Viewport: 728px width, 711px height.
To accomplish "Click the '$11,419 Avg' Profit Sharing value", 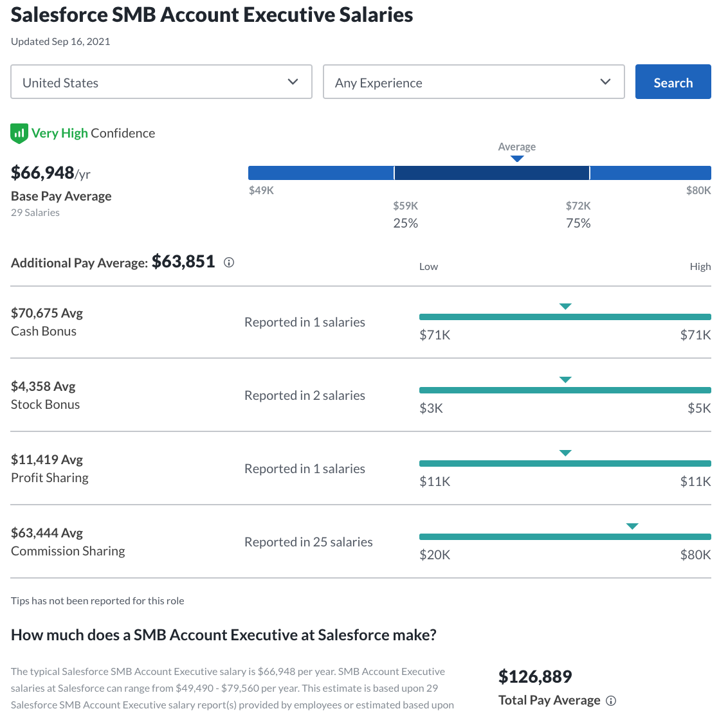I will click(x=47, y=460).
